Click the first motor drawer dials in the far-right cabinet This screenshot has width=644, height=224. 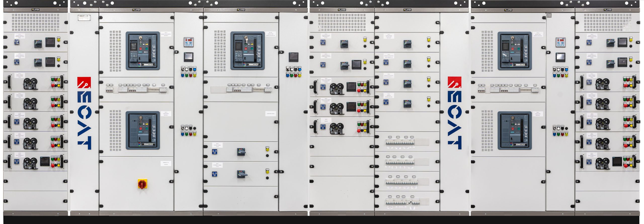(x=602, y=84)
